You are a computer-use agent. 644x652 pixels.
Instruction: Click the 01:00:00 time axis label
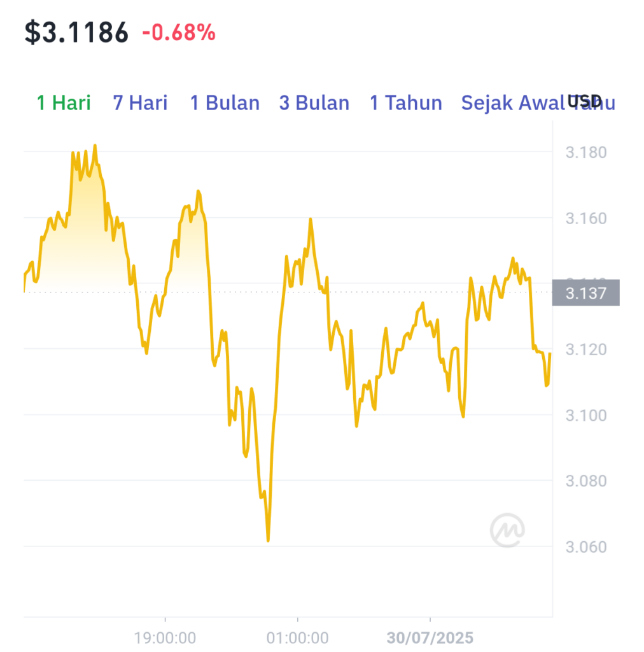tap(297, 637)
